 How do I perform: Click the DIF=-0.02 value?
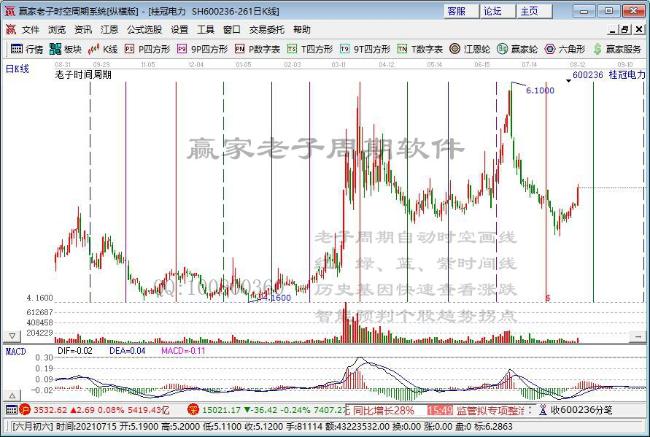pyautogui.click(x=75, y=351)
